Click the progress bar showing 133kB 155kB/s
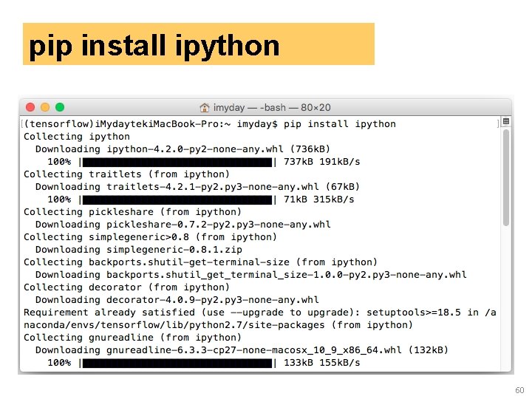 [x=177, y=364]
